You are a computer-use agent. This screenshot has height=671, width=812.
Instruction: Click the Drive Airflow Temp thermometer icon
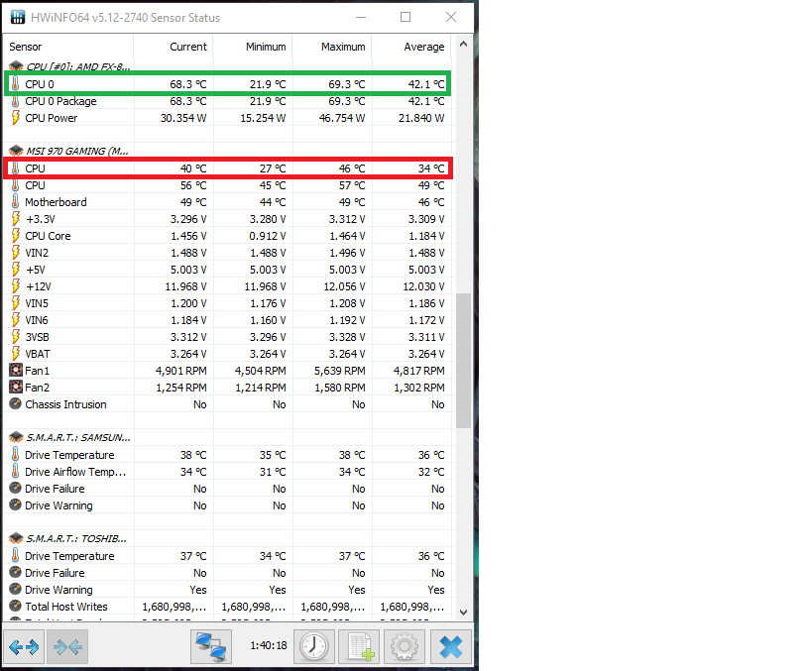click(16, 471)
